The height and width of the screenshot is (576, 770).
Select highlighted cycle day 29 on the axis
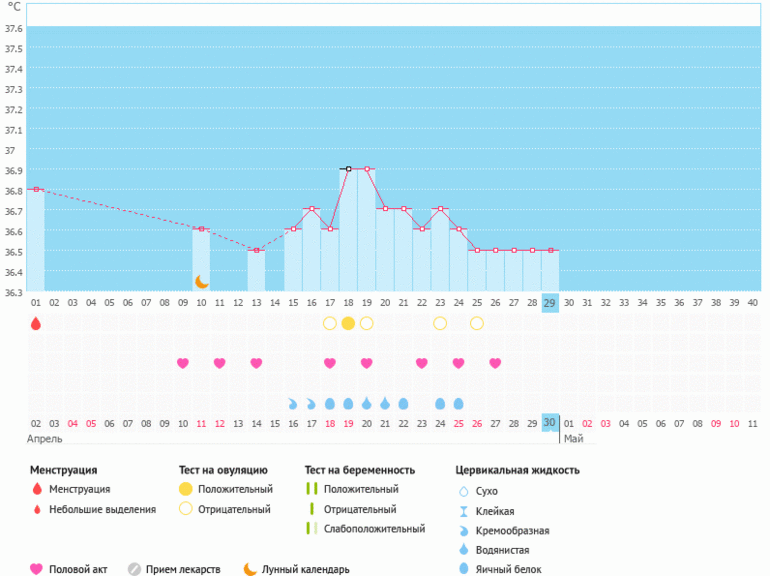coord(550,302)
